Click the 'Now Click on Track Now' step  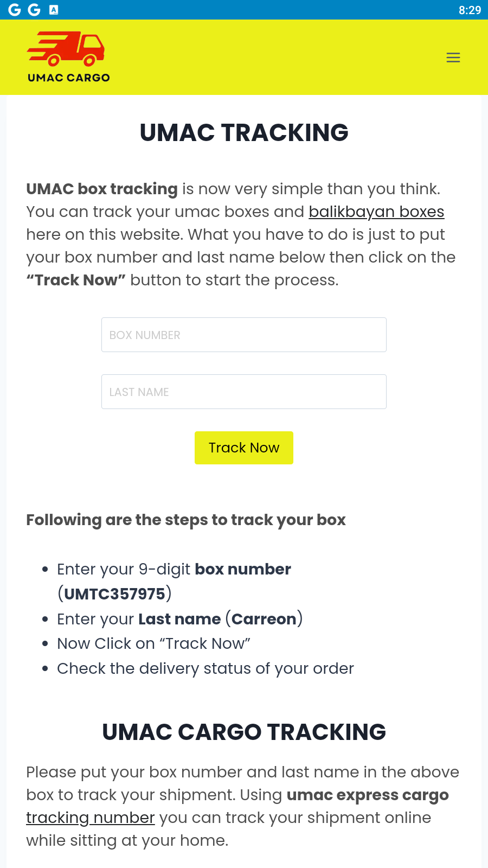tap(153, 643)
